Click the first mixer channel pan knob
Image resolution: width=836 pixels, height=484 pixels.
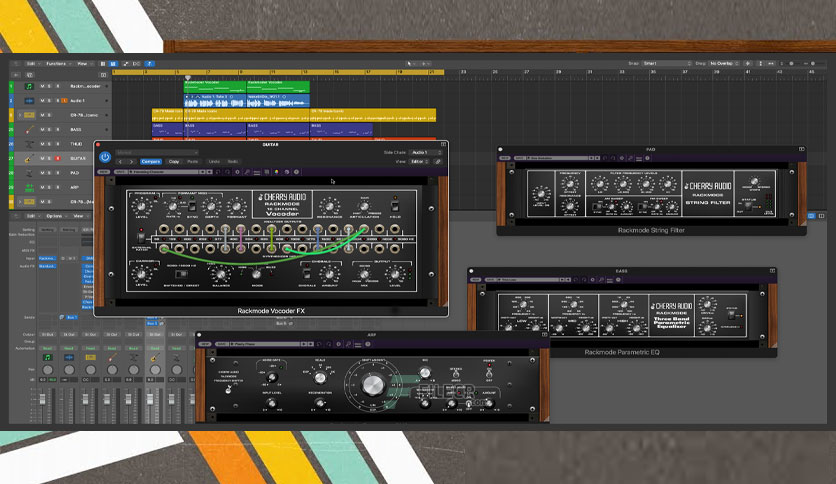(x=47, y=369)
